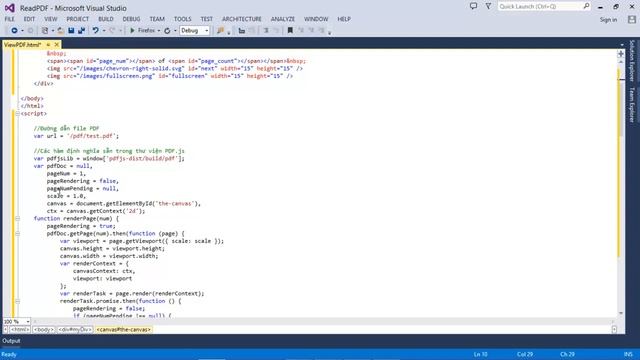Image resolution: width=640 pixels, height=360 pixels.
Task: Click the document tabs list dropdown arrow
Action: [x=622, y=44]
